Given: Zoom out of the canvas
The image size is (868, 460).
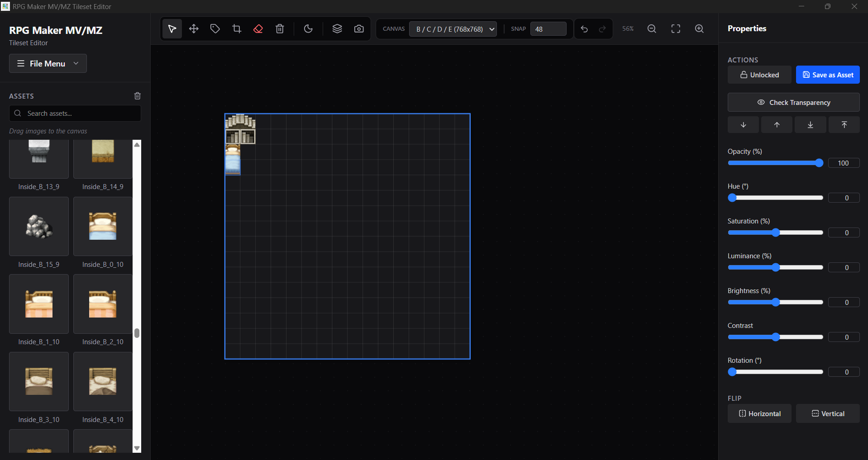Looking at the screenshot, I should point(652,29).
